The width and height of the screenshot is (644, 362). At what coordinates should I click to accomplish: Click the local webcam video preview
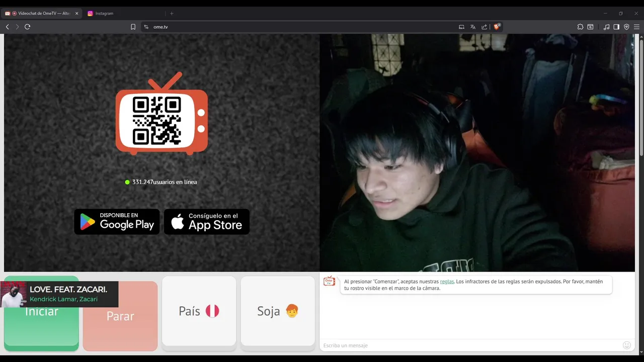point(477,153)
